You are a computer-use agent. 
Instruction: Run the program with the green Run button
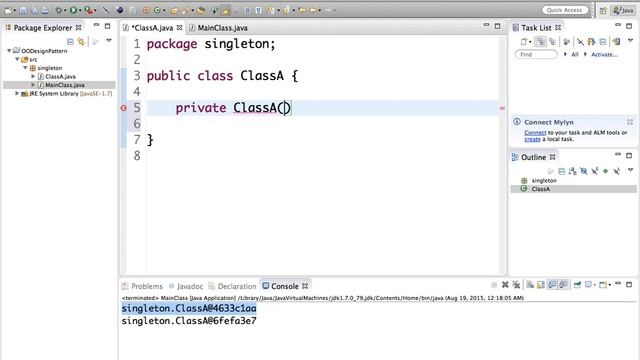coord(73,10)
